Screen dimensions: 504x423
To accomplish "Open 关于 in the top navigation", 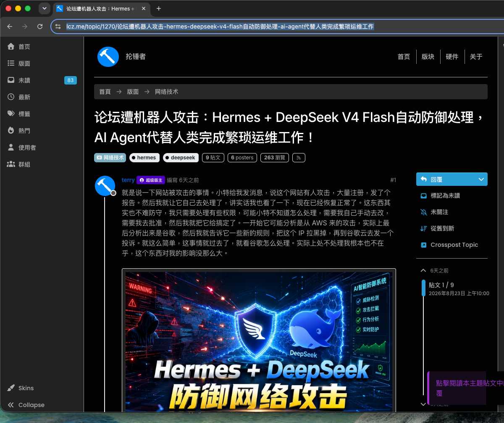I will 476,57.
